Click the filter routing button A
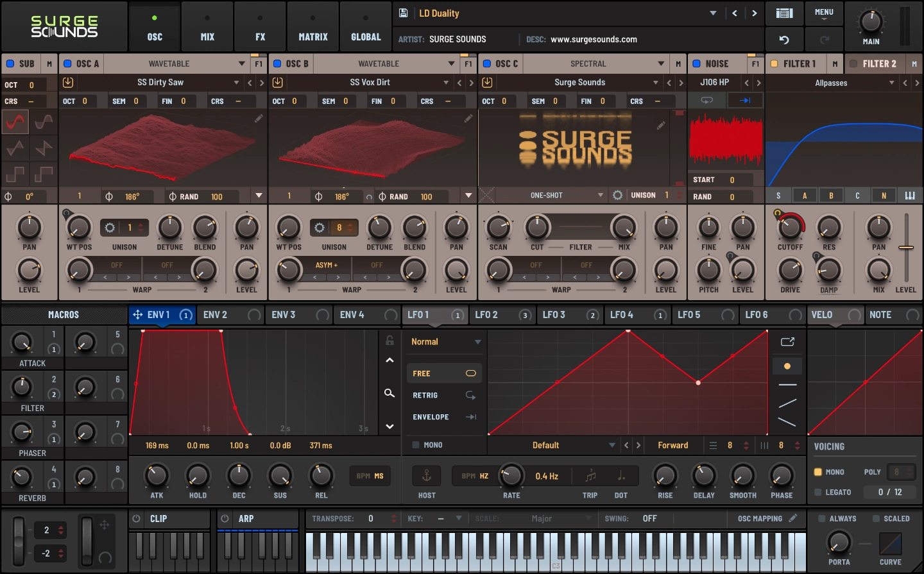The image size is (924, 574). [x=805, y=196]
